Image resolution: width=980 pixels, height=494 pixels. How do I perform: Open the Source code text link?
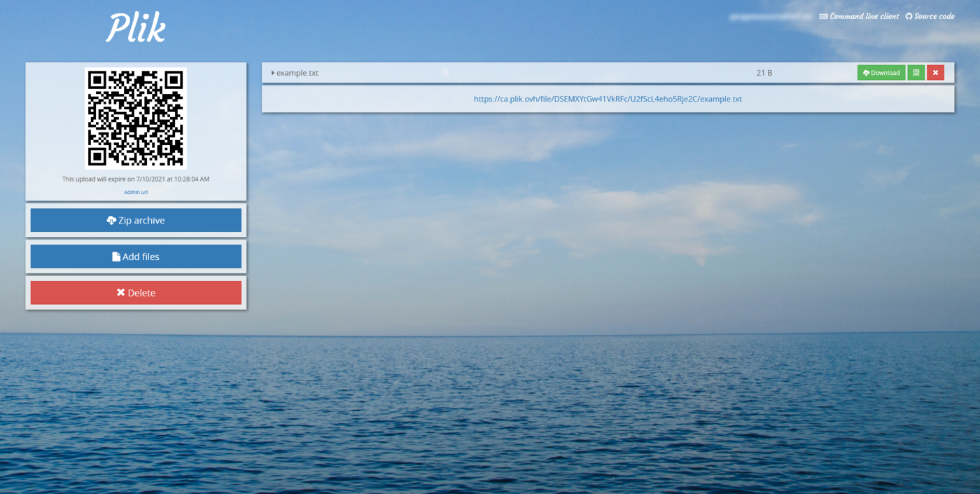pos(934,16)
